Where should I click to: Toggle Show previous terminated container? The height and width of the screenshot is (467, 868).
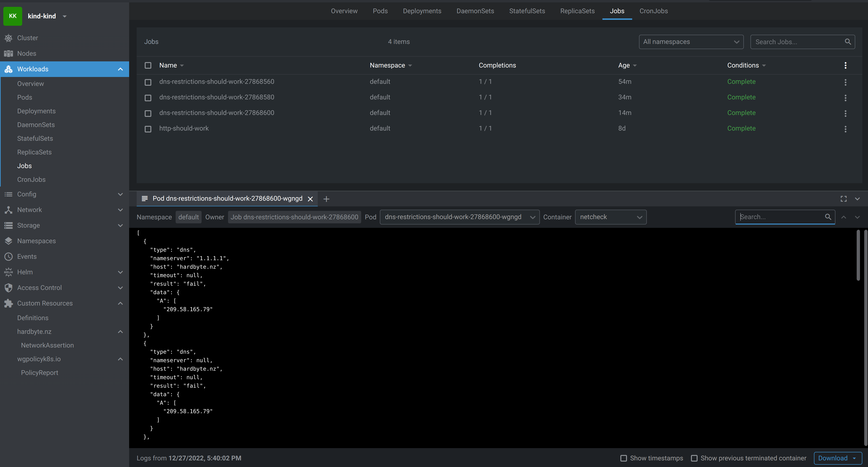pyautogui.click(x=694, y=458)
